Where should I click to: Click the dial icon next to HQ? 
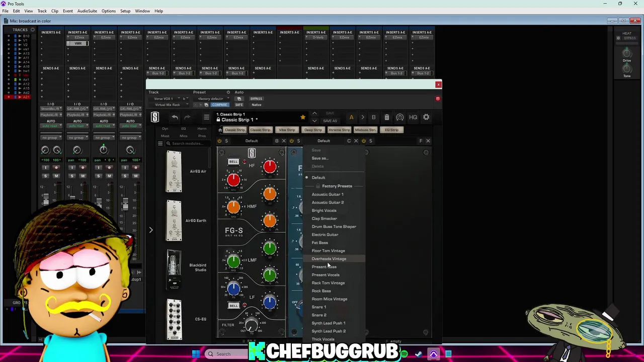(x=399, y=117)
